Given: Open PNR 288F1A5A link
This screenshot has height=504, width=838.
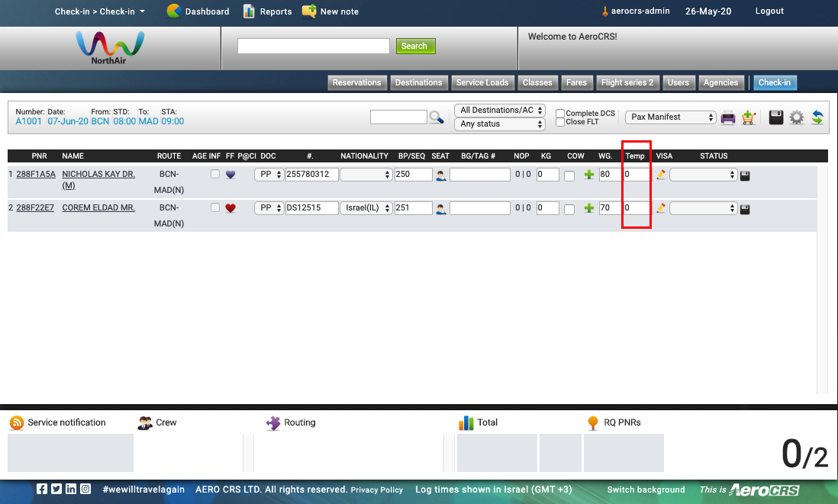Looking at the screenshot, I should tap(36, 174).
